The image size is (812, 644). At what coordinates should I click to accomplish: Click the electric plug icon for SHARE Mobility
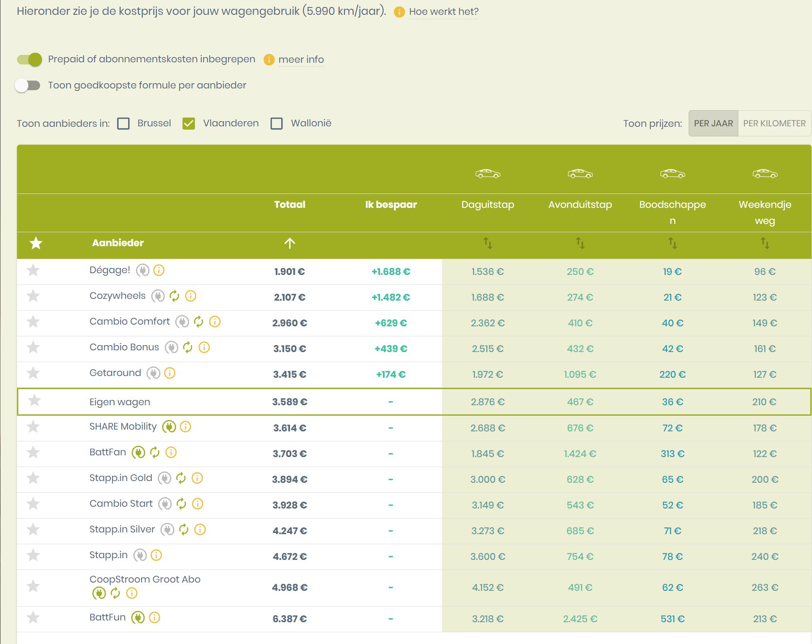(x=169, y=427)
